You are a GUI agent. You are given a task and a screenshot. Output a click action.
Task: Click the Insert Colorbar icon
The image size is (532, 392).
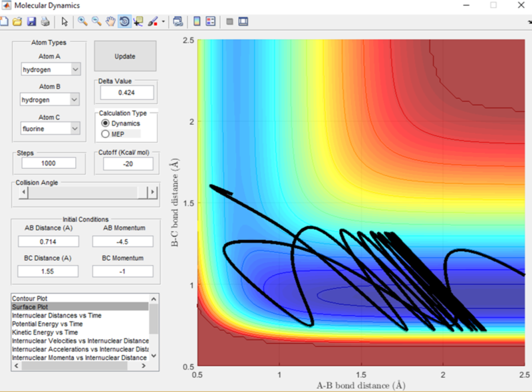(197, 21)
